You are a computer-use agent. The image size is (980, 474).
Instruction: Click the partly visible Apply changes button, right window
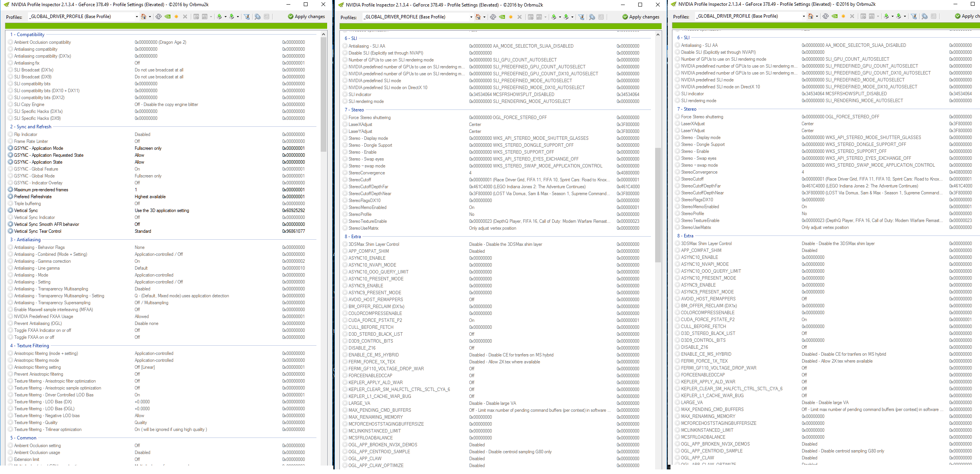pyautogui.click(x=967, y=16)
